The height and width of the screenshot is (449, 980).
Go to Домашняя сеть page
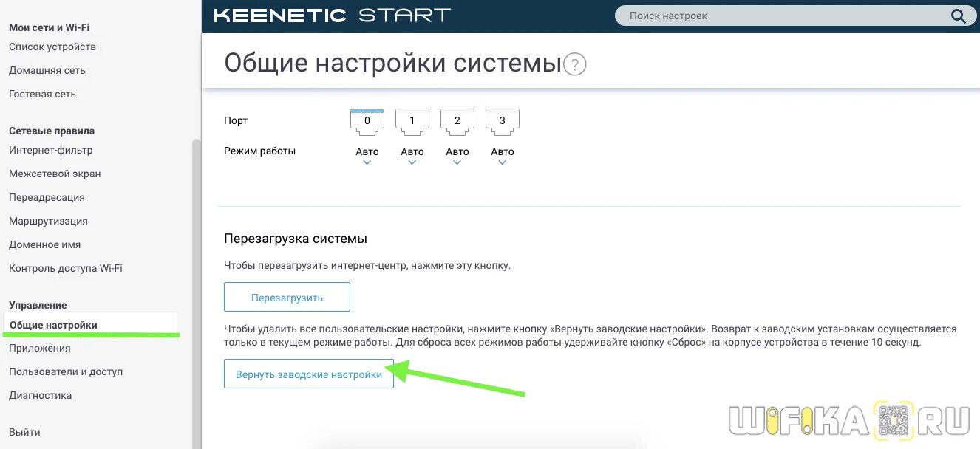point(47,70)
